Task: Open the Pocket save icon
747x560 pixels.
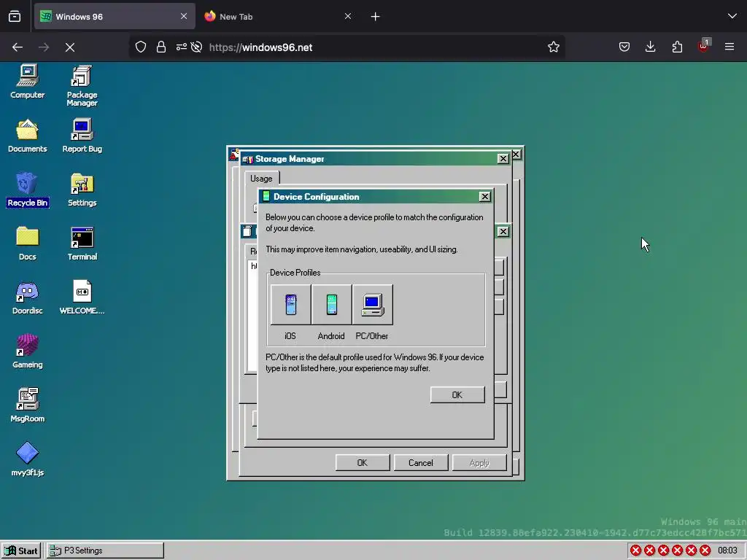Action: [624, 47]
